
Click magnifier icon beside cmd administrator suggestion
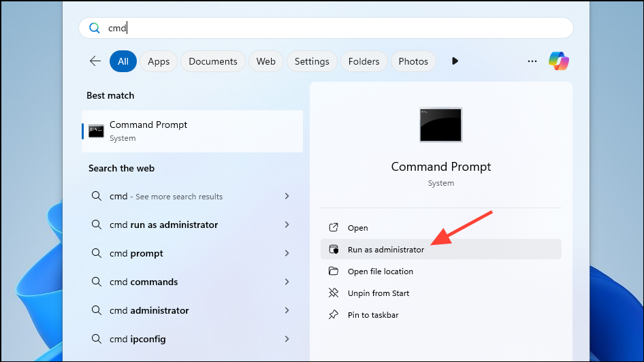click(x=97, y=310)
